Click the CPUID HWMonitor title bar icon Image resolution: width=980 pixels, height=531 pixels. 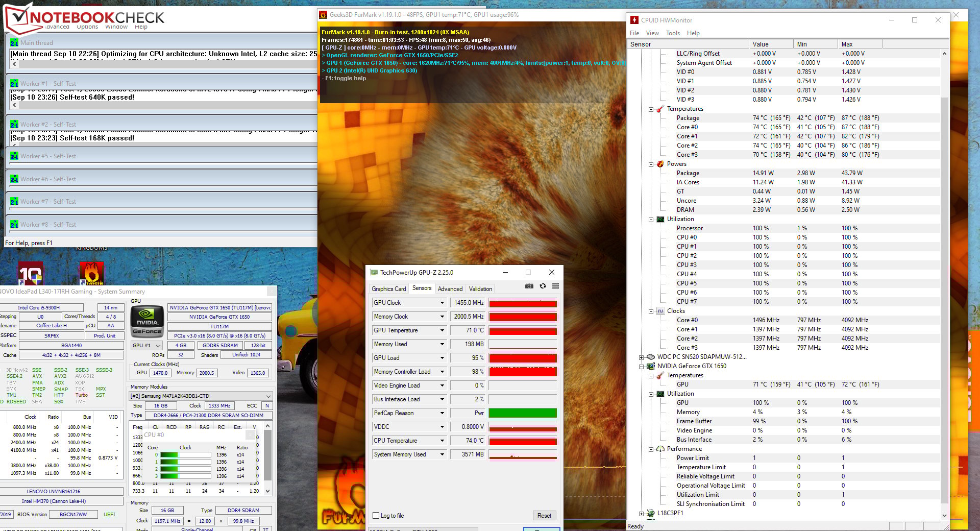tap(634, 20)
